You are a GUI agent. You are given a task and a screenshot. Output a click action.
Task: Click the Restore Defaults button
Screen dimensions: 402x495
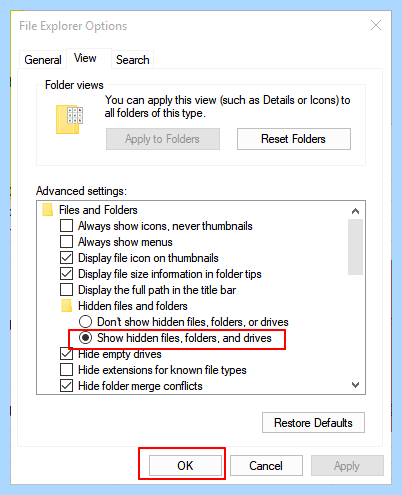tap(313, 423)
